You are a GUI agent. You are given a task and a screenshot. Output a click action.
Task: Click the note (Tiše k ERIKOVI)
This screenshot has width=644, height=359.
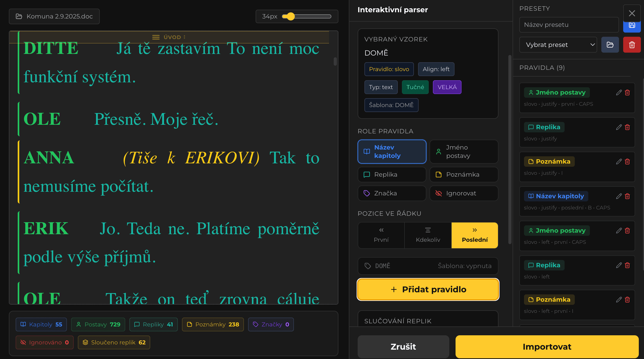191,158
